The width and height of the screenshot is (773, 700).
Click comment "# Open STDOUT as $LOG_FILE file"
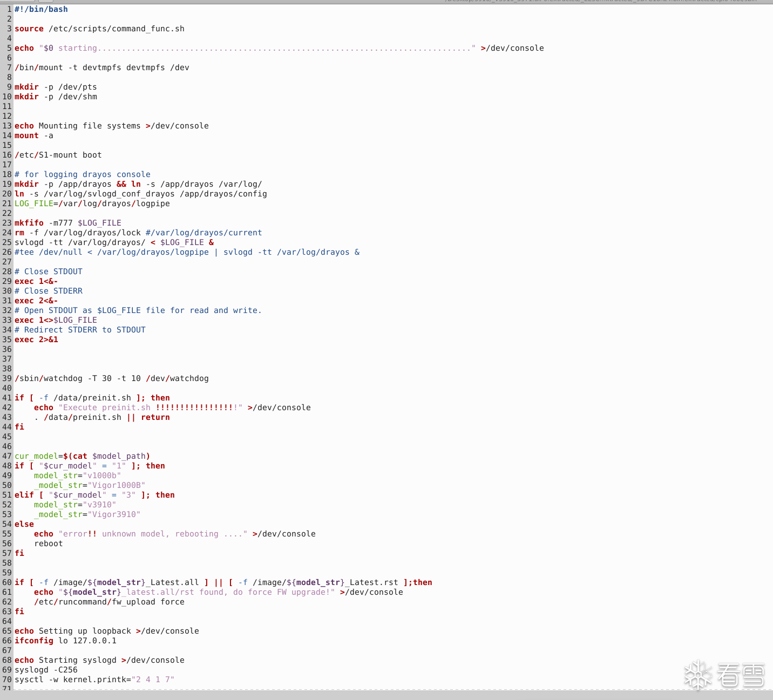coord(138,310)
